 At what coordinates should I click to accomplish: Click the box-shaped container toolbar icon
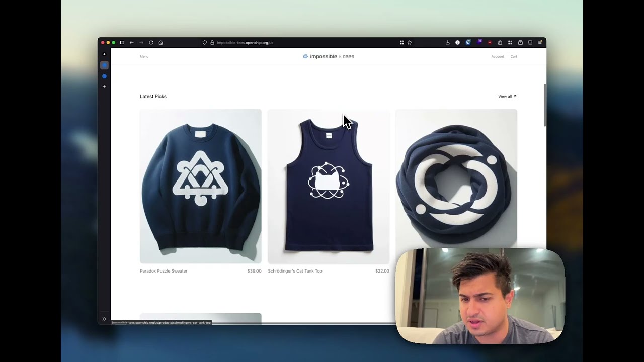point(520,43)
